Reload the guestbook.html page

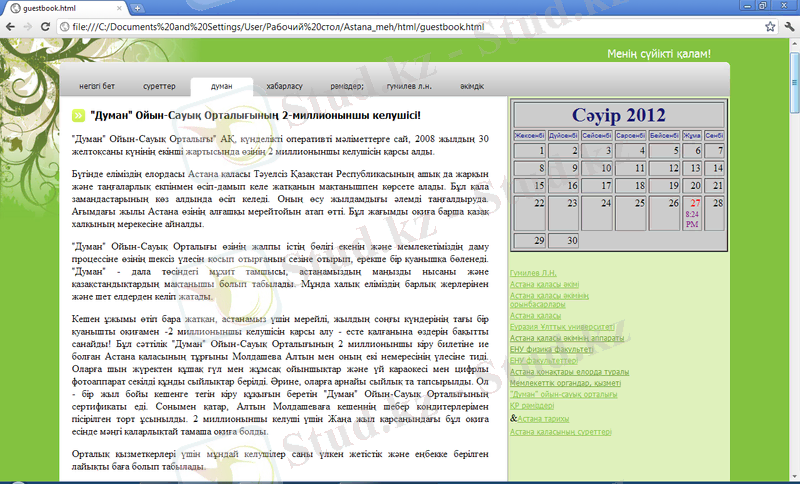(45, 27)
